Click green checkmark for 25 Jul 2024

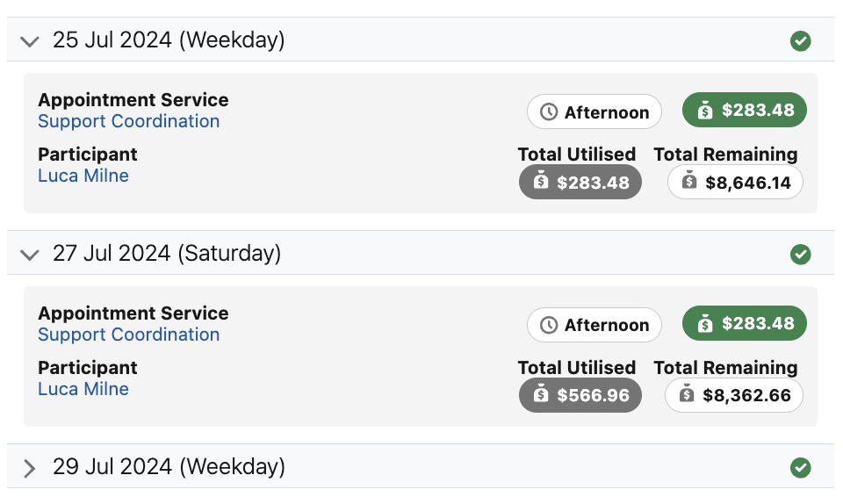click(800, 40)
